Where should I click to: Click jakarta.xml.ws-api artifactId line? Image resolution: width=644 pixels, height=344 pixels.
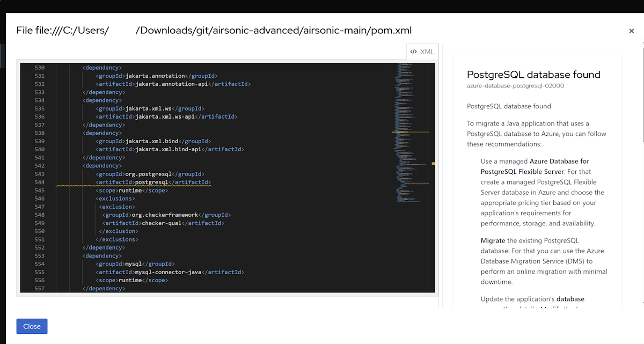coord(166,116)
